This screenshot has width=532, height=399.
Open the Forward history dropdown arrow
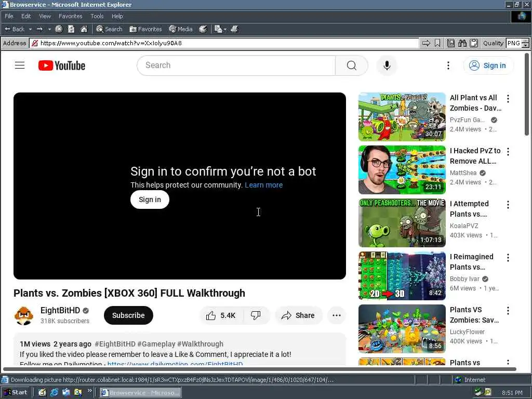[x=49, y=29]
